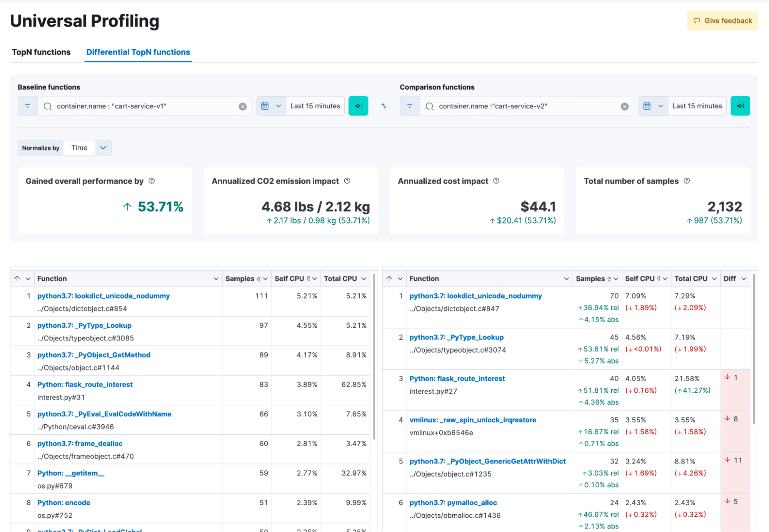
Task: Switch to Differential TopN functions tab
Action: [x=138, y=52]
